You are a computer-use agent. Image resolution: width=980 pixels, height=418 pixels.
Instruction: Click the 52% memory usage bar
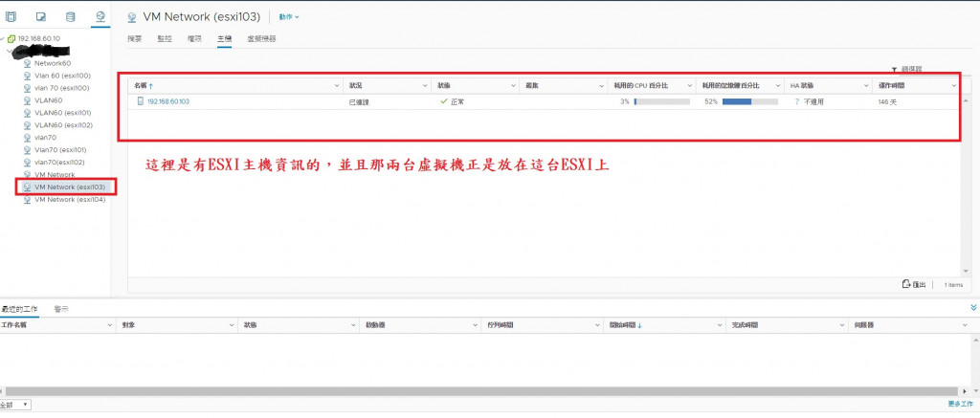[750, 101]
